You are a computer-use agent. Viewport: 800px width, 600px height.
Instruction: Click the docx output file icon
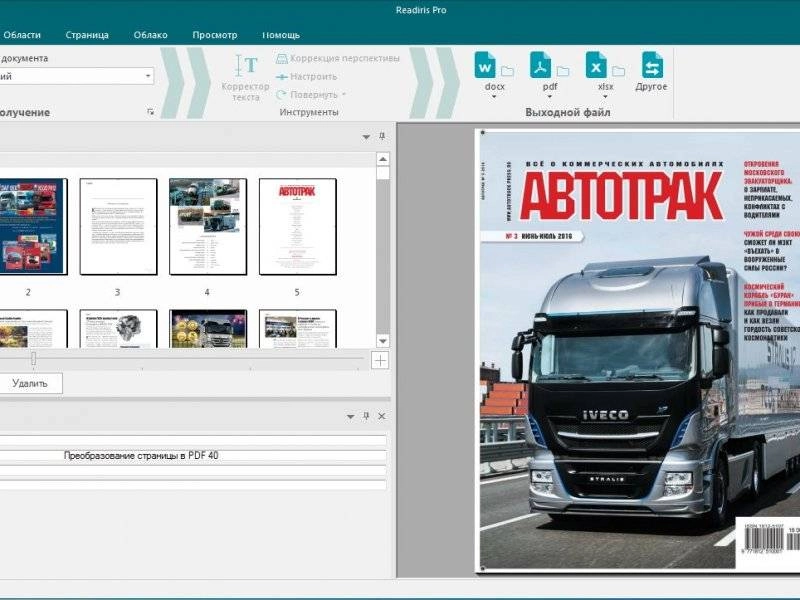pos(485,65)
